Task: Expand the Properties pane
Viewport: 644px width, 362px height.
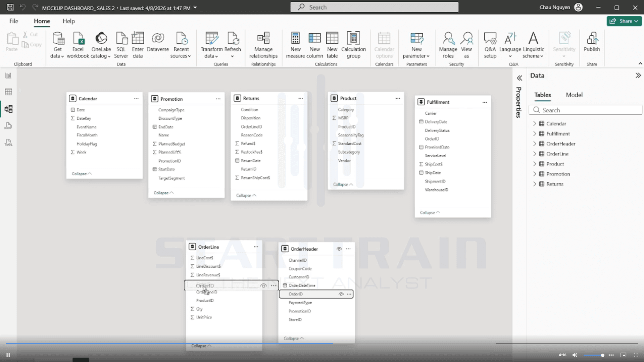Action: [519, 78]
